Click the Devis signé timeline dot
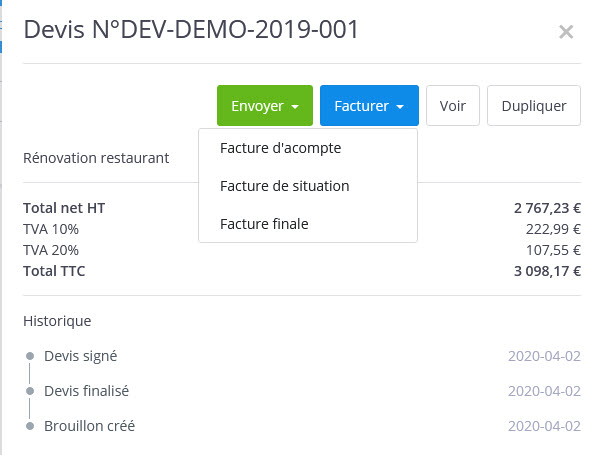The image size is (592, 455). point(30,356)
